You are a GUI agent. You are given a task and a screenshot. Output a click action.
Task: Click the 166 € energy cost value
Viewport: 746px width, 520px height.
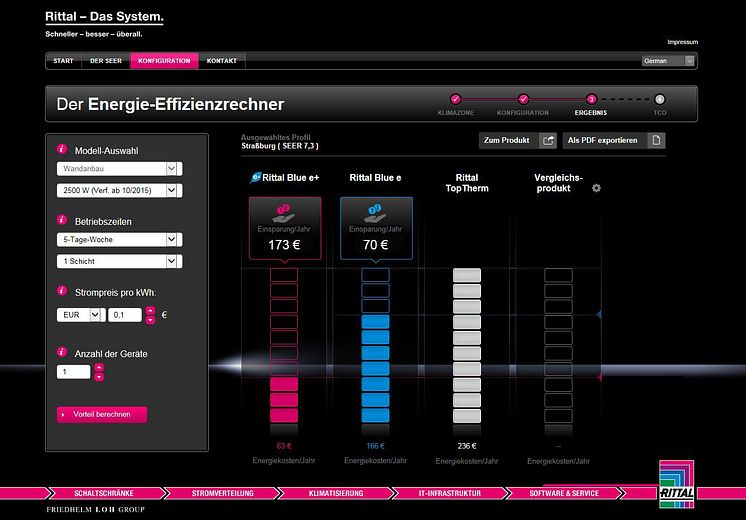coord(375,446)
